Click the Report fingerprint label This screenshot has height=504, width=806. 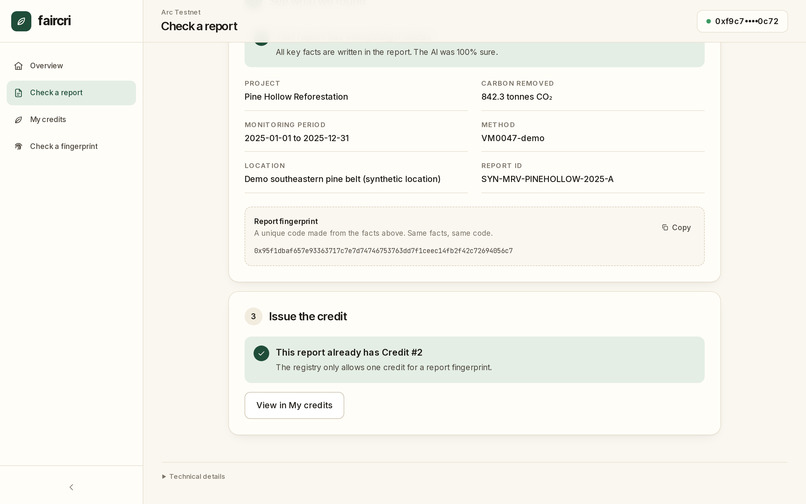pyautogui.click(x=286, y=221)
